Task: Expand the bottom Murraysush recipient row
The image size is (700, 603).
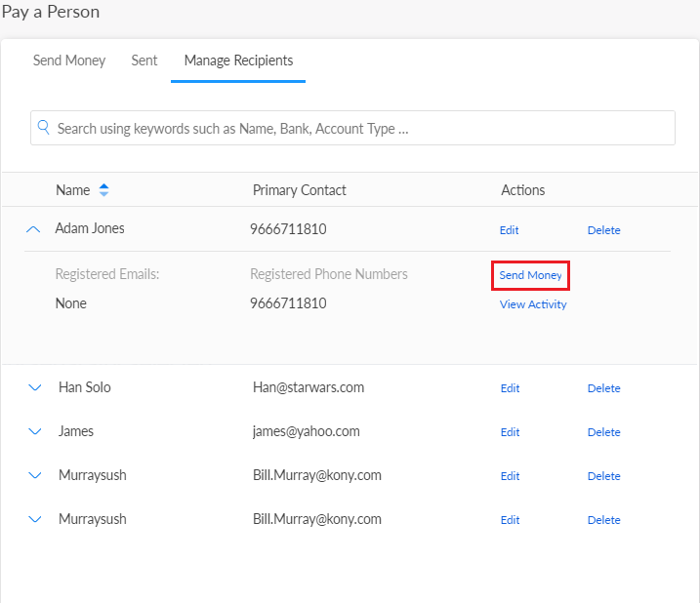Action: tap(35, 519)
